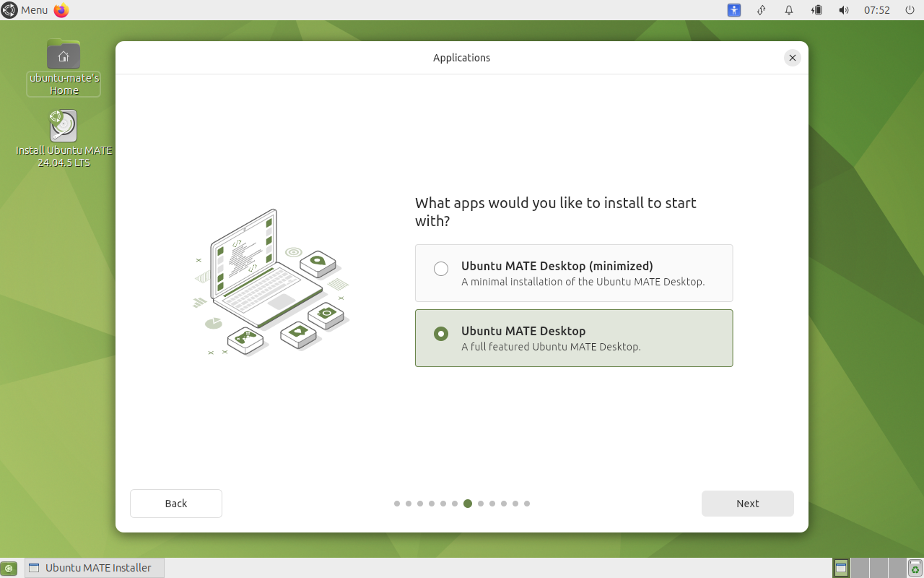Open the power session menu icon
This screenshot has width=924, height=578.
point(910,10)
